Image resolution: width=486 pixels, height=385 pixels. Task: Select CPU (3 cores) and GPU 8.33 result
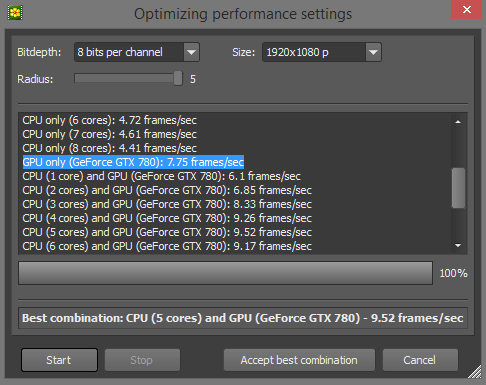(x=167, y=204)
